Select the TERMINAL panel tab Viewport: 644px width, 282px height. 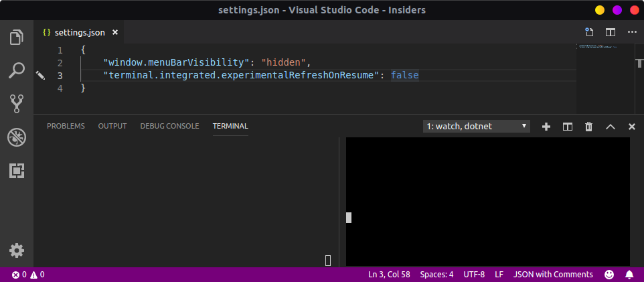(230, 126)
